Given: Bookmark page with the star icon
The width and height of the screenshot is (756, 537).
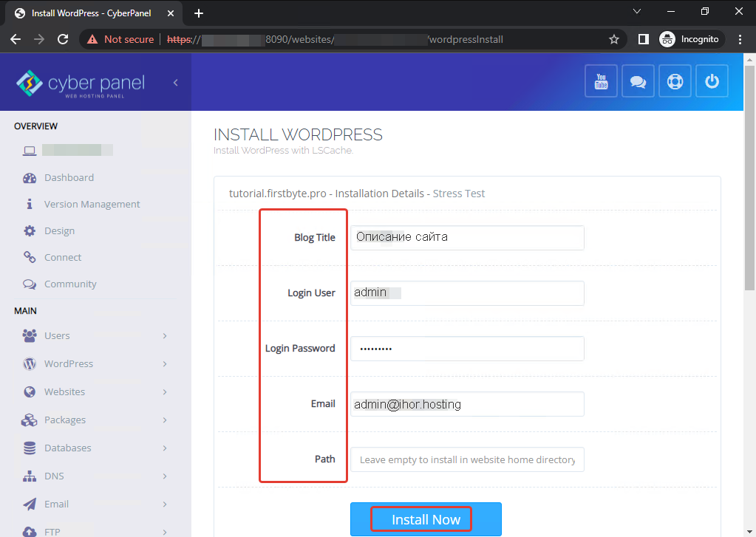Looking at the screenshot, I should coord(614,39).
